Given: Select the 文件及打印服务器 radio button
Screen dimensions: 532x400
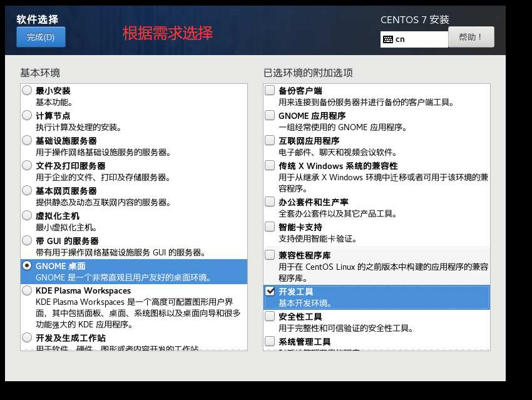Looking at the screenshot, I should click(x=27, y=165).
